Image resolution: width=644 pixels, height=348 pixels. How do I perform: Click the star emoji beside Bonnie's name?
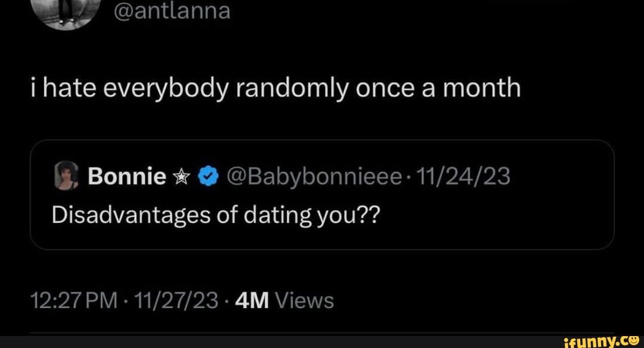(180, 175)
